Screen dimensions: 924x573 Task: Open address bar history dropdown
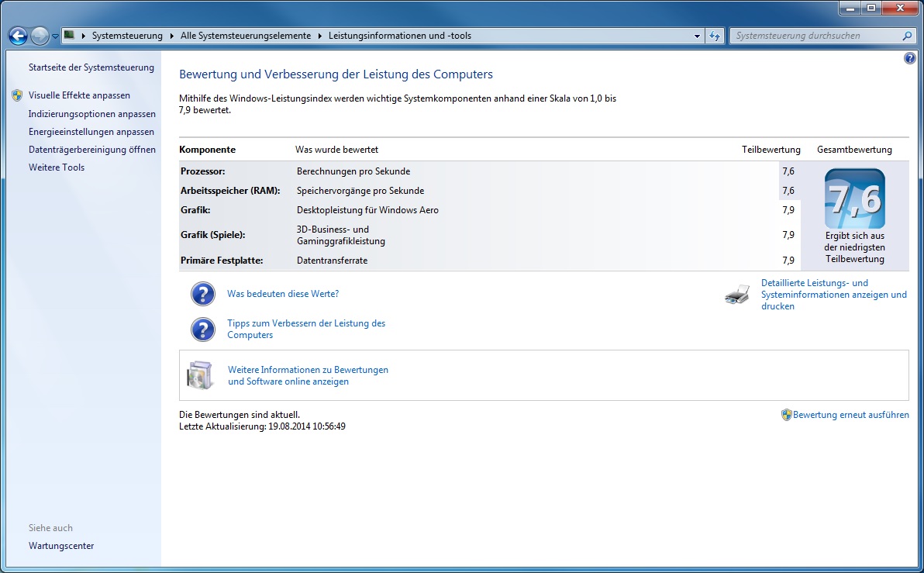tap(697, 36)
